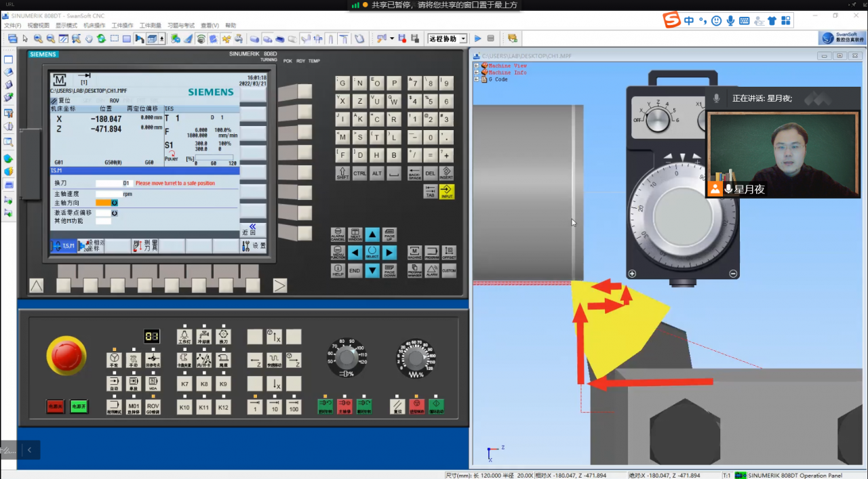This screenshot has height=479, width=868.
Task: Click the pan hand tool in toolbar
Action: 89,39
